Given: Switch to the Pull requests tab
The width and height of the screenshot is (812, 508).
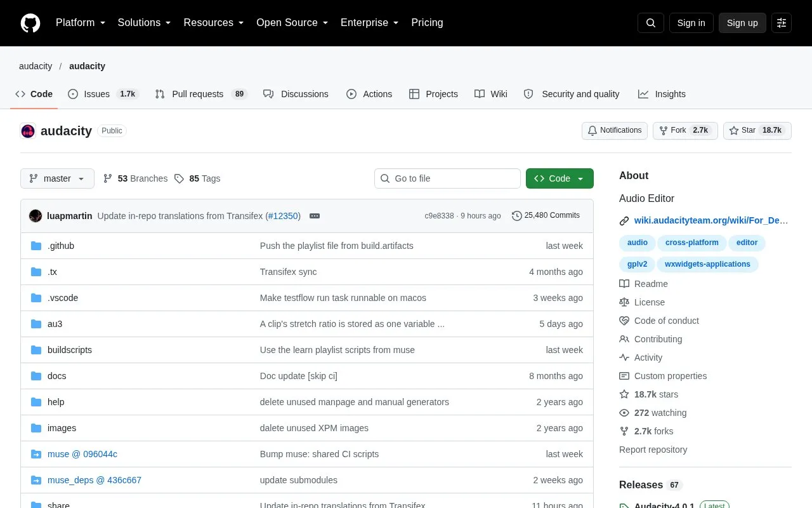Looking at the screenshot, I should pos(200,94).
